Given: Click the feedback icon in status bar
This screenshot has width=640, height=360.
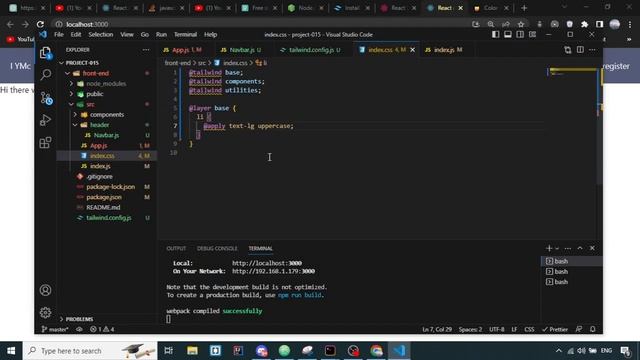Looking at the screenshot, I should click(x=579, y=329).
